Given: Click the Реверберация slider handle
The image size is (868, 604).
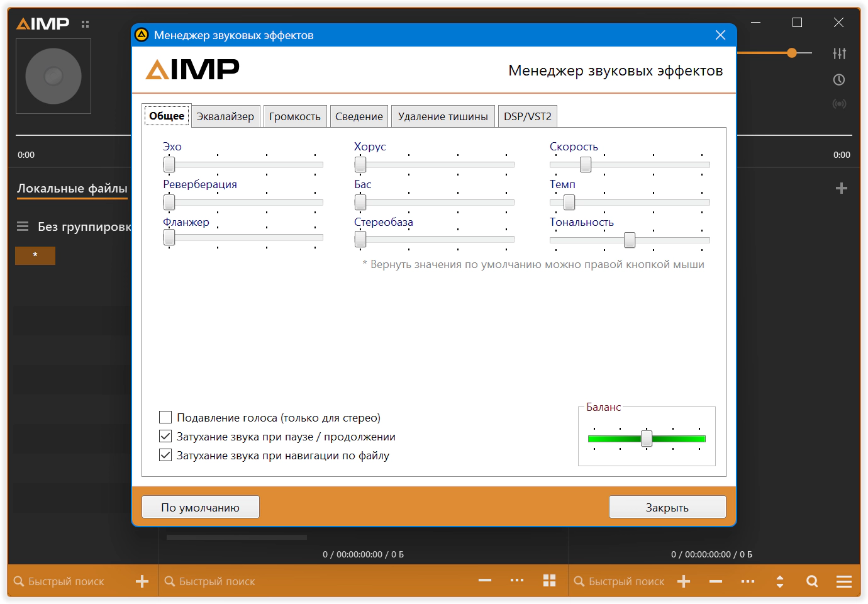Looking at the screenshot, I should click(x=169, y=203).
